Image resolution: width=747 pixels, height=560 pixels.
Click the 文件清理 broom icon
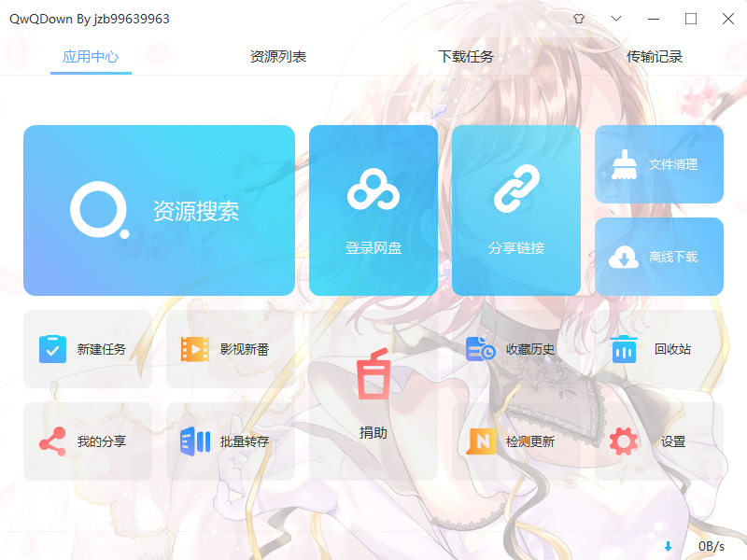tap(624, 164)
